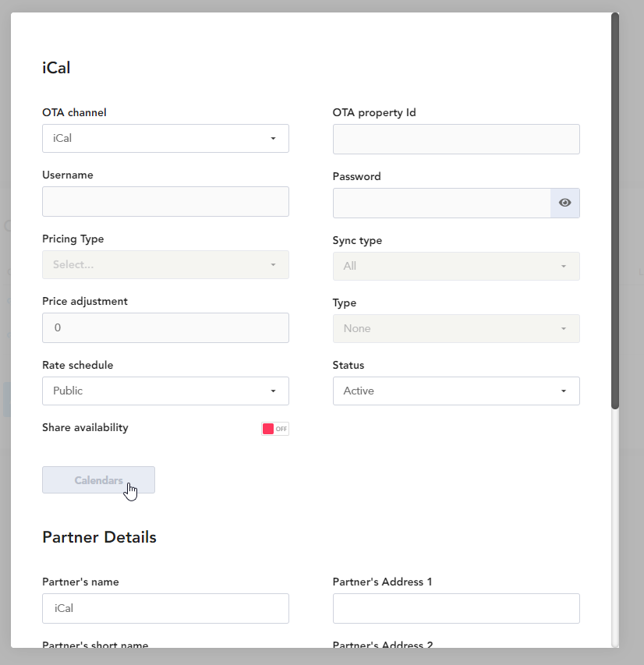Image resolution: width=644 pixels, height=665 pixels.
Task: Focus the Partner's name field
Action: pos(165,608)
